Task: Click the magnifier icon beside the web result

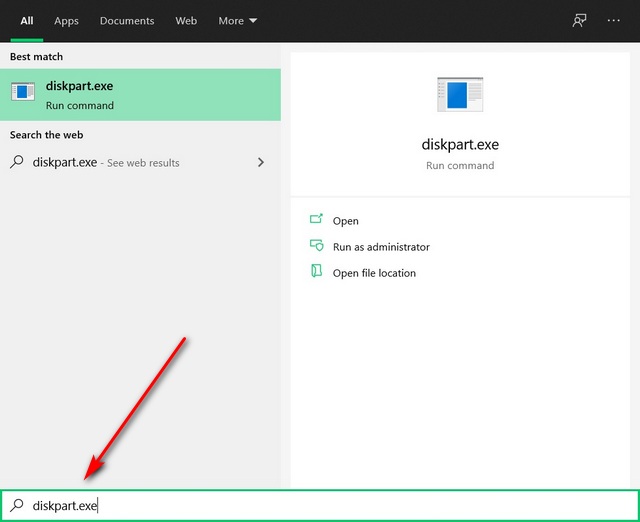Action: (17, 162)
